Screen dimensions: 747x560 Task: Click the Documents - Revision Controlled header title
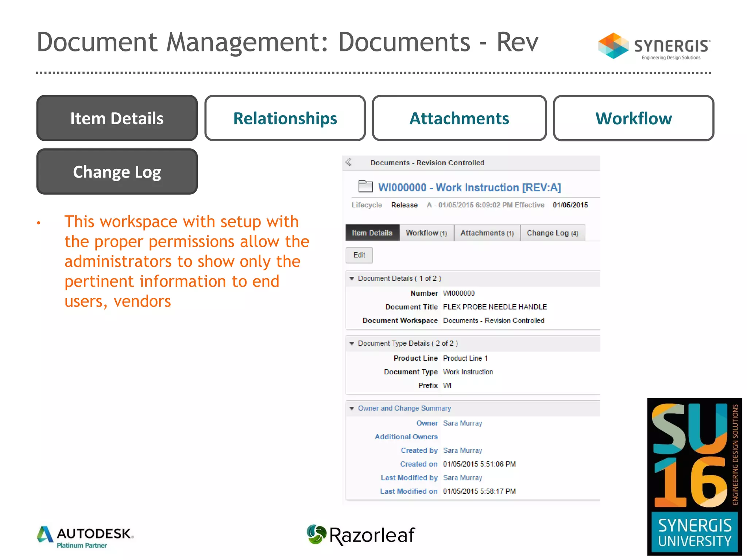pos(427,163)
